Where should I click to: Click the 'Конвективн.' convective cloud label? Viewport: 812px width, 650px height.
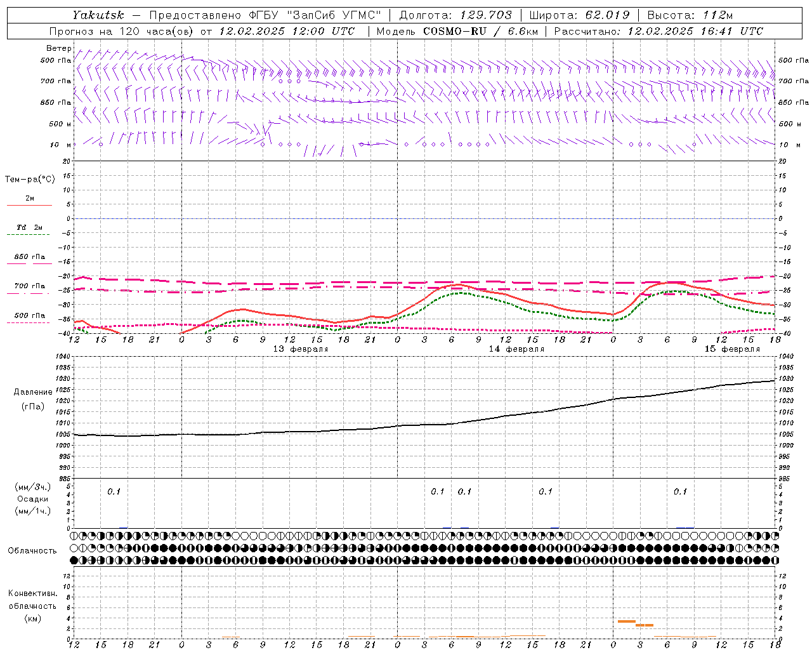pos(32,594)
